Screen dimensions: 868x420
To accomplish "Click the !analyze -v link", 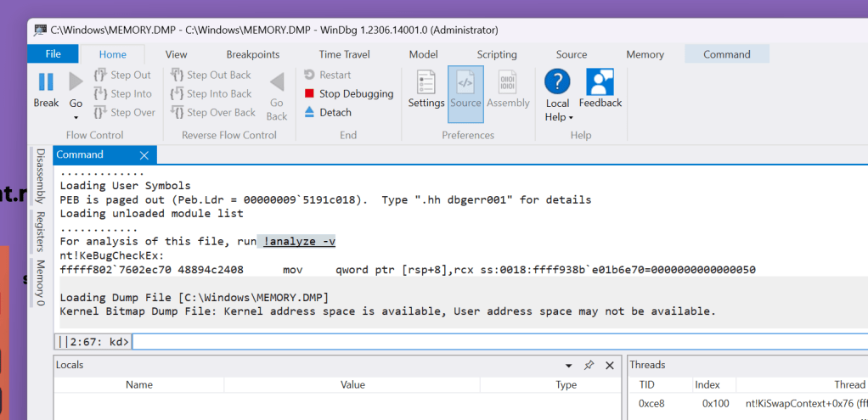I will tap(300, 242).
